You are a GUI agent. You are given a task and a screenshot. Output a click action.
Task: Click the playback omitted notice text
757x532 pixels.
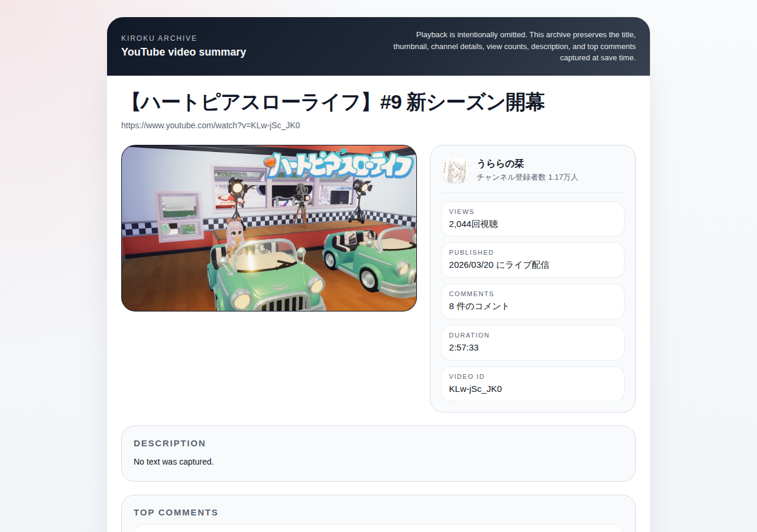pyautogui.click(x=515, y=46)
